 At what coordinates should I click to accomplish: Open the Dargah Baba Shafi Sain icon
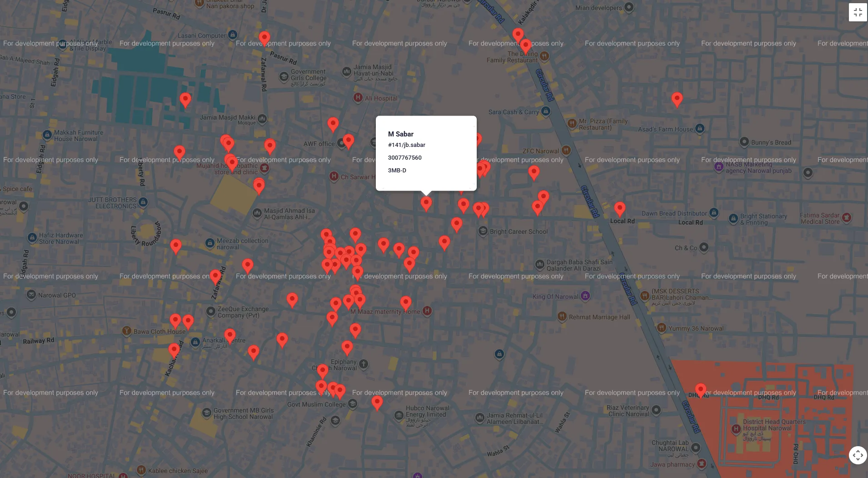[540, 264]
